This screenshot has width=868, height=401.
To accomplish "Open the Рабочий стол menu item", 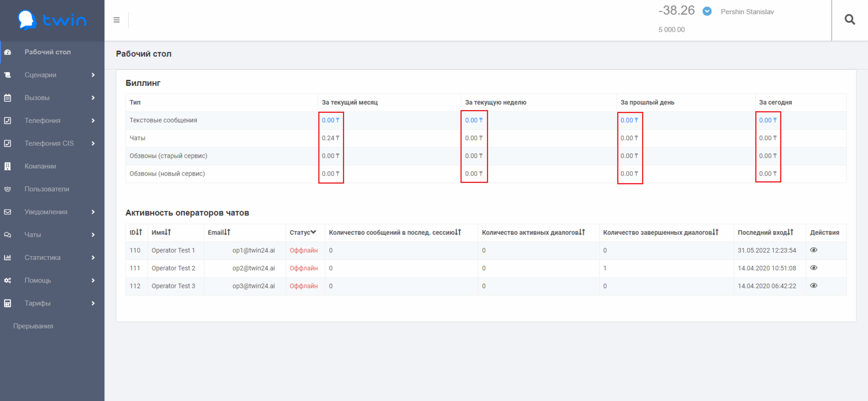I will (x=47, y=52).
